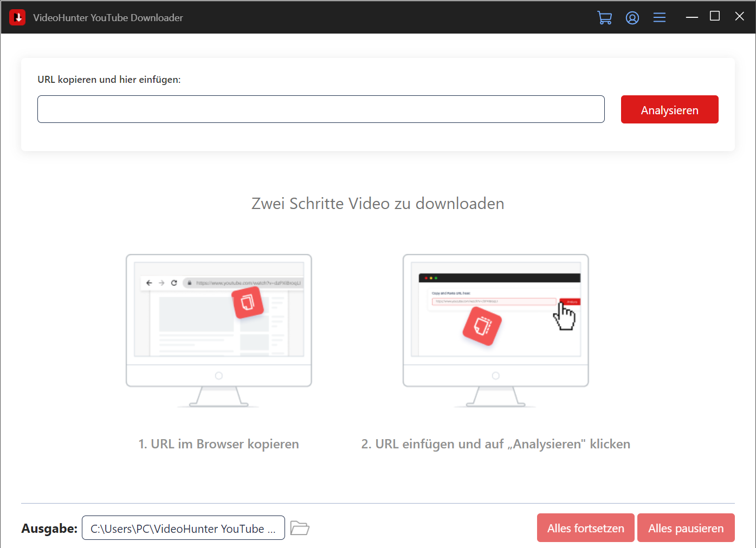The image size is (756, 548).
Task: Click the VideoHunter YouTube Downloader title
Action: pyautogui.click(x=108, y=18)
